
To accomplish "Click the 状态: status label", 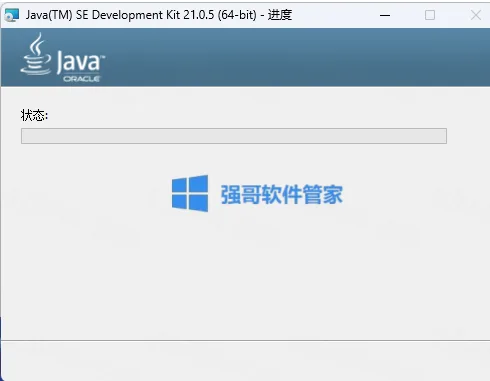I will (34, 115).
